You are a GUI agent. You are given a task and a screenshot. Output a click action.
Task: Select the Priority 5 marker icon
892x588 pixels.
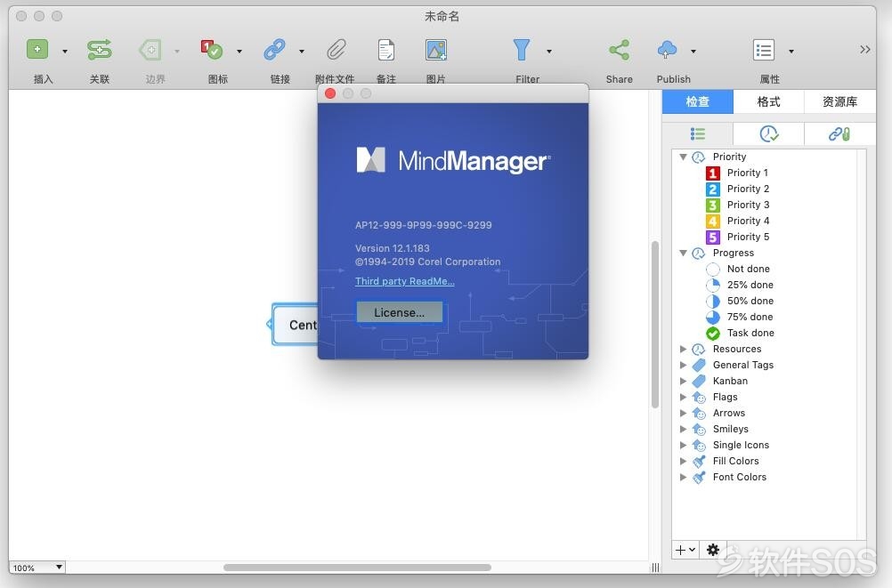point(713,237)
